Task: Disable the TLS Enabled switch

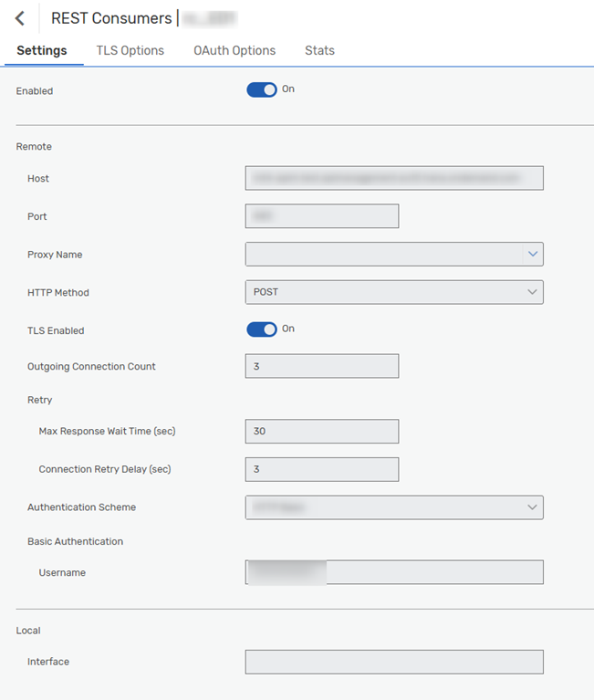Action: click(x=262, y=329)
